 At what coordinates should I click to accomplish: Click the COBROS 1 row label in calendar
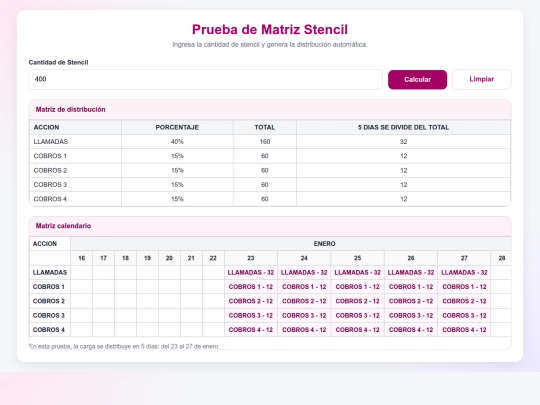click(x=49, y=287)
